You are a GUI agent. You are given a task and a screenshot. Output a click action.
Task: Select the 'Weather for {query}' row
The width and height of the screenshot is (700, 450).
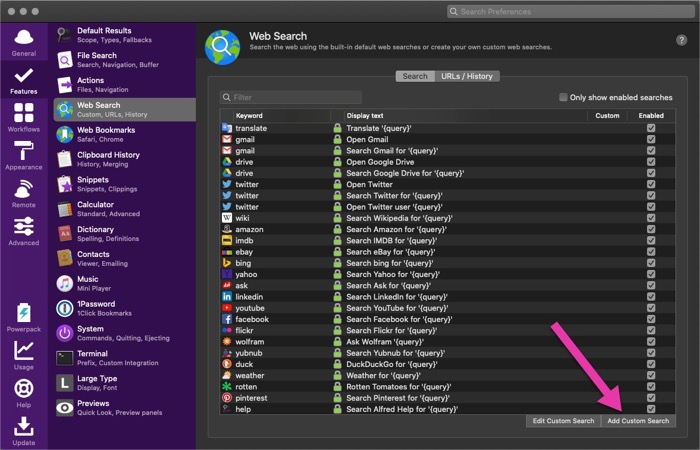coord(447,375)
